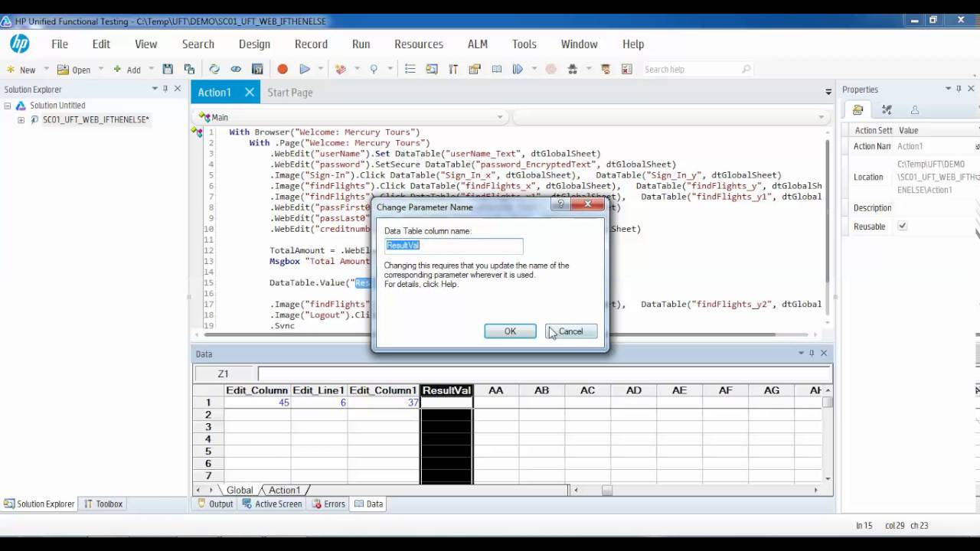This screenshot has width=980, height=551.
Task: Open the Record menu
Action: [311, 44]
